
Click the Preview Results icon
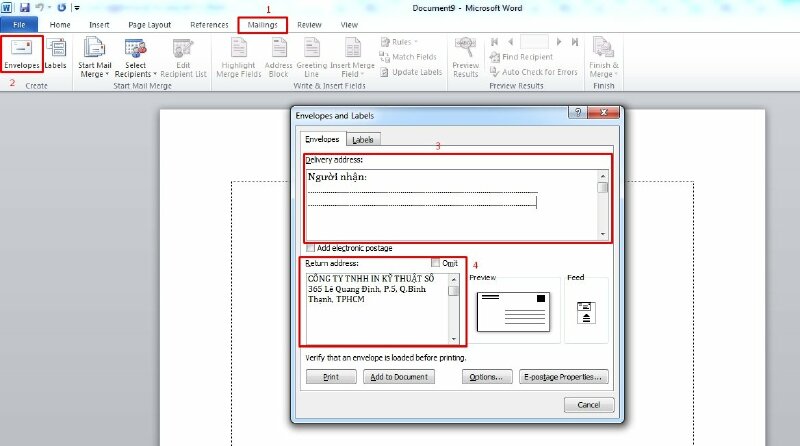pos(465,55)
